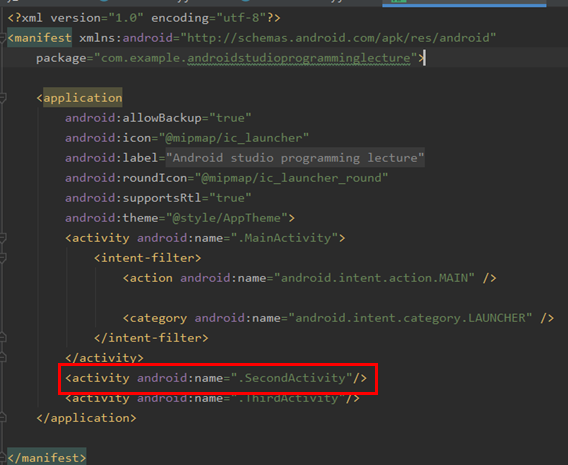
Task: Click the android.intent.category.LAUNCHER value
Action: click(x=410, y=318)
